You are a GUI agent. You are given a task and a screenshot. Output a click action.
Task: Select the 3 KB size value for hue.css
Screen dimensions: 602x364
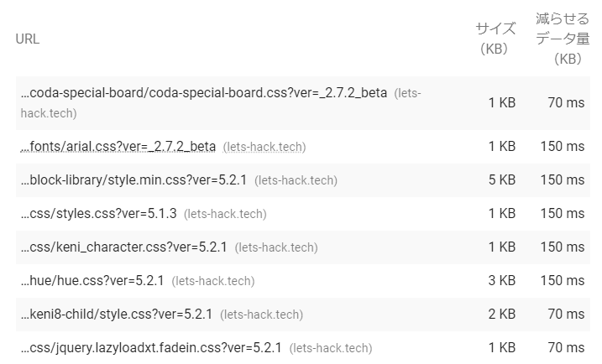502,281
